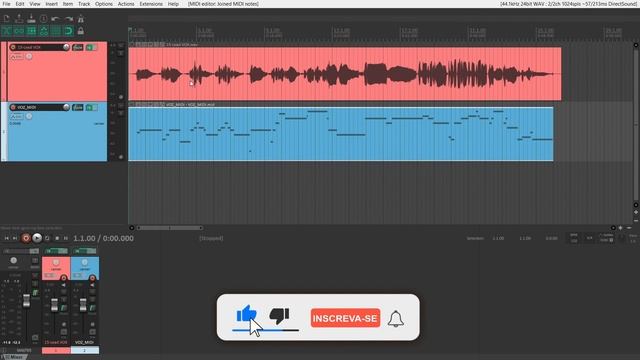
Task: Click the Redo arrow in the toolbar
Action: (68, 19)
